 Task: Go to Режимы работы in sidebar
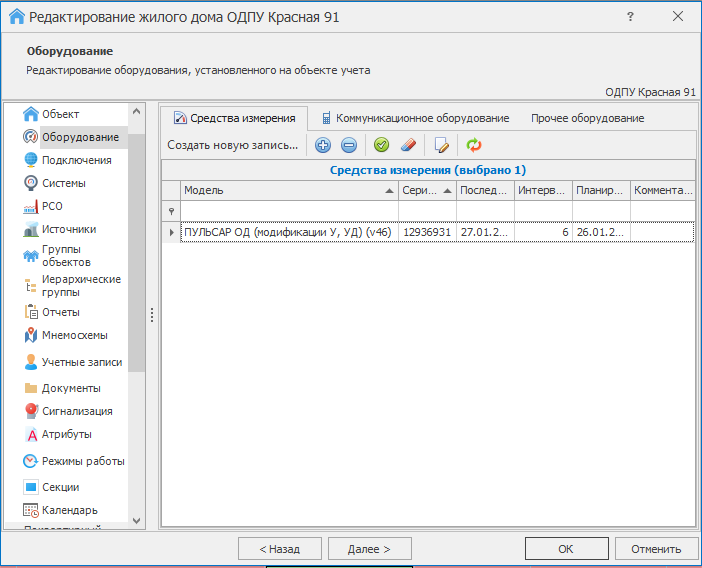[x=82, y=461]
